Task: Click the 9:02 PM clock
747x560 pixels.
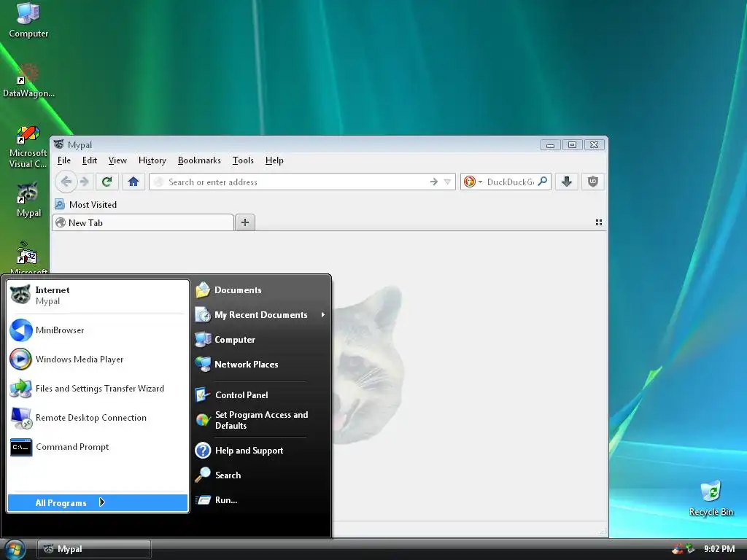Action: click(719, 549)
